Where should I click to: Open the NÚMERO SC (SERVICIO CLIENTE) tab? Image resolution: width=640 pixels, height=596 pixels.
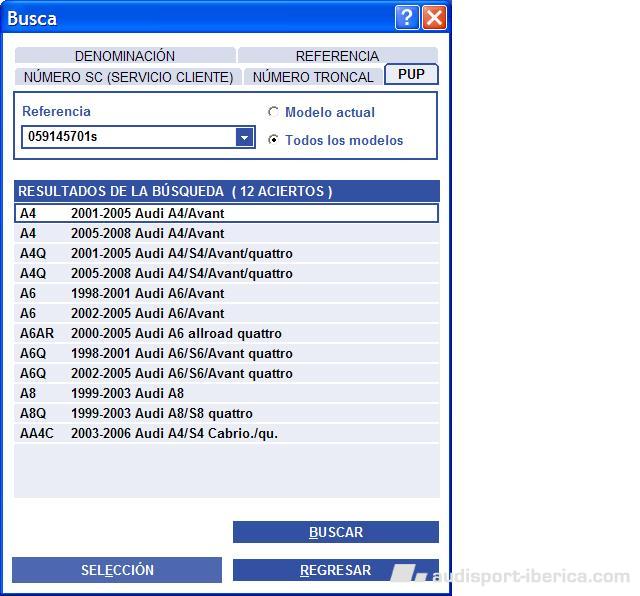click(x=128, y=77)
